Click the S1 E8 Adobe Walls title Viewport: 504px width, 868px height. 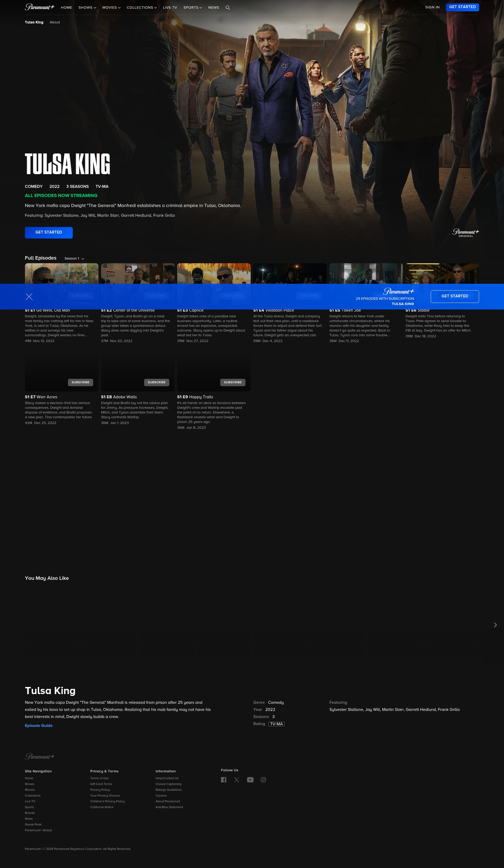click(119, 397)
